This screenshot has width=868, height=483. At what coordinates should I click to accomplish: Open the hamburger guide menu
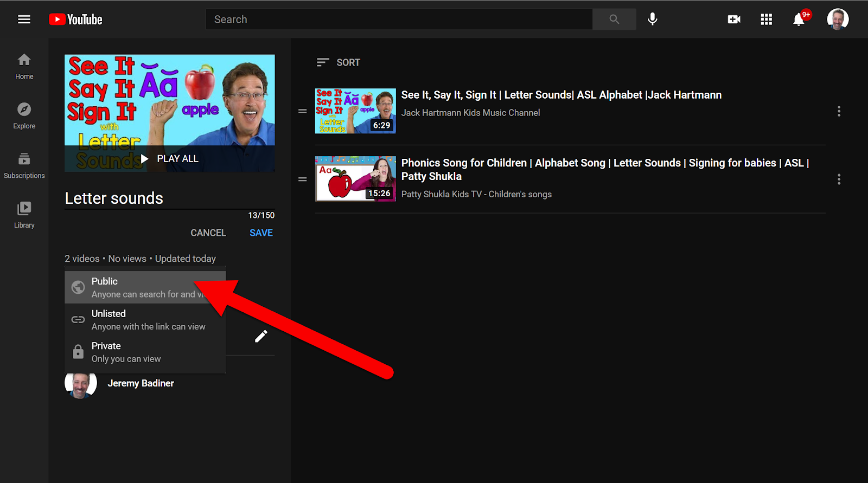pyautogui.click(x=24, y=20)
